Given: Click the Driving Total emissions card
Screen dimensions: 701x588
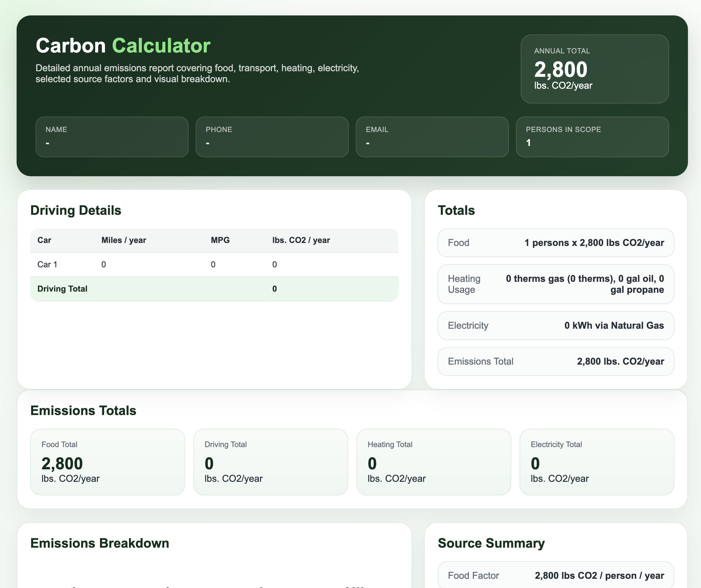Looking at the screenshot, I should (270, 462).
